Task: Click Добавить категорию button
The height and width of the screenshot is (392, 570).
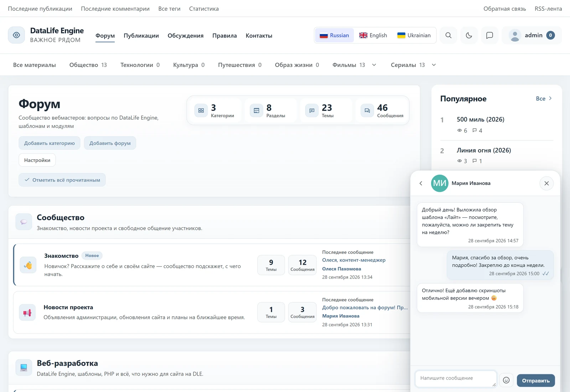Action: pyautogui.click(x=50, y=143)
